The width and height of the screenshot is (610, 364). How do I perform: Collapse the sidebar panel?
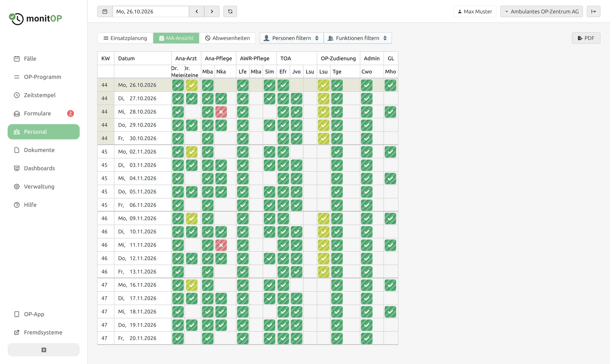[43, 350]
